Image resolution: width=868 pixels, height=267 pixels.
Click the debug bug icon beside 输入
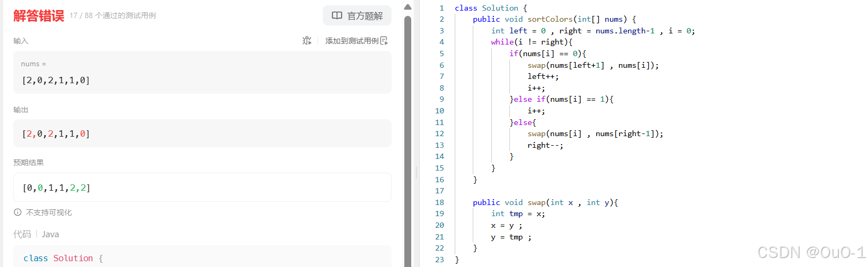coord(307,41)
